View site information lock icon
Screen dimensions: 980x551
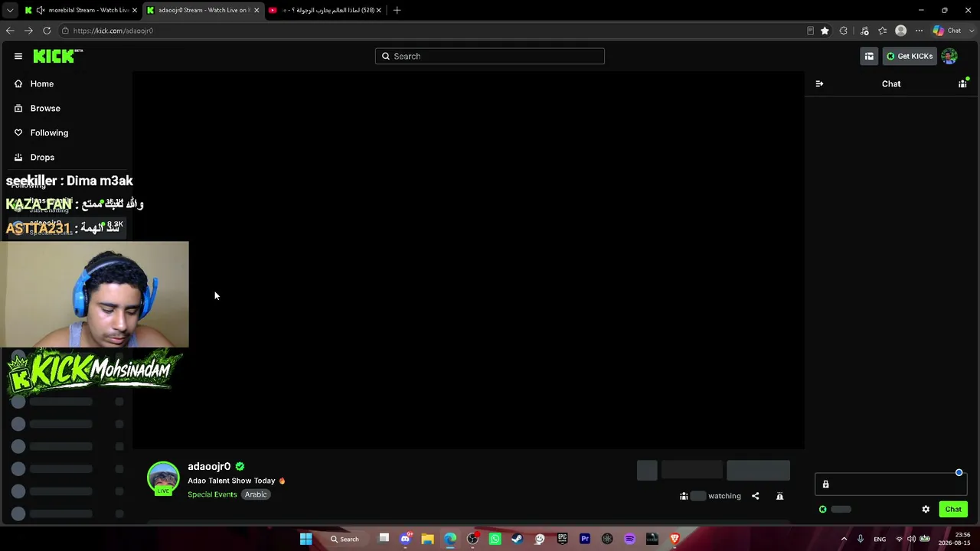[66, 31]
